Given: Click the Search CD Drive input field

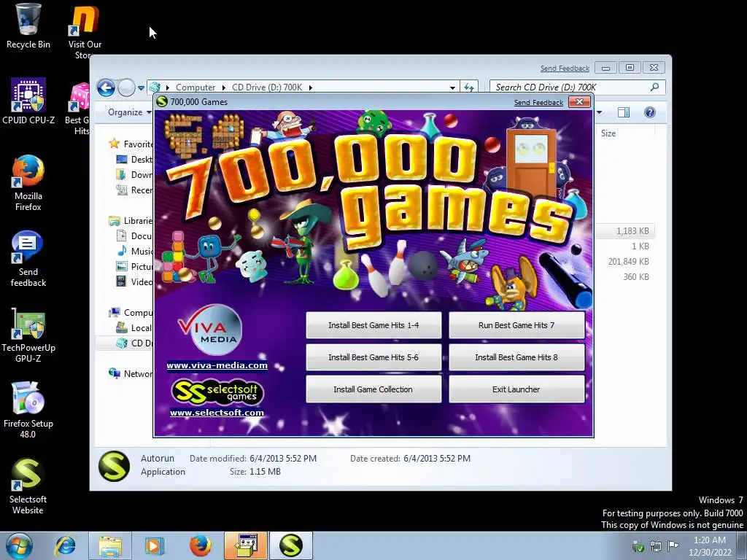Looking at the screenshot, I should pyautogui.click(x=570, y=87).
